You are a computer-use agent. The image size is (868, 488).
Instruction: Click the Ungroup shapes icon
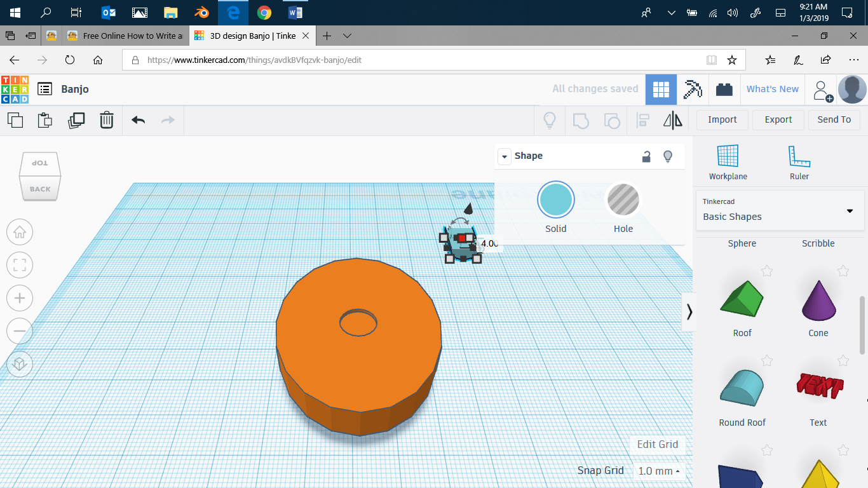[611, 119]
